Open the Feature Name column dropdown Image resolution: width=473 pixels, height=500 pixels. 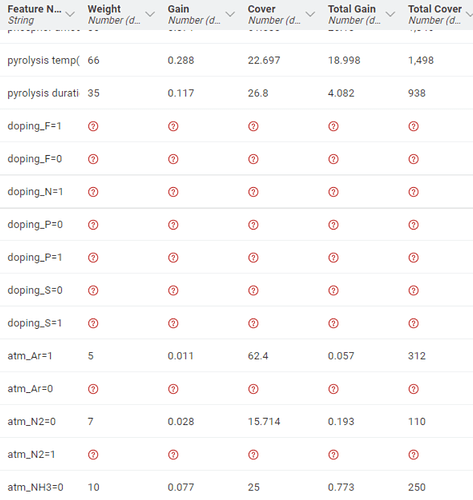click(70, 14)
